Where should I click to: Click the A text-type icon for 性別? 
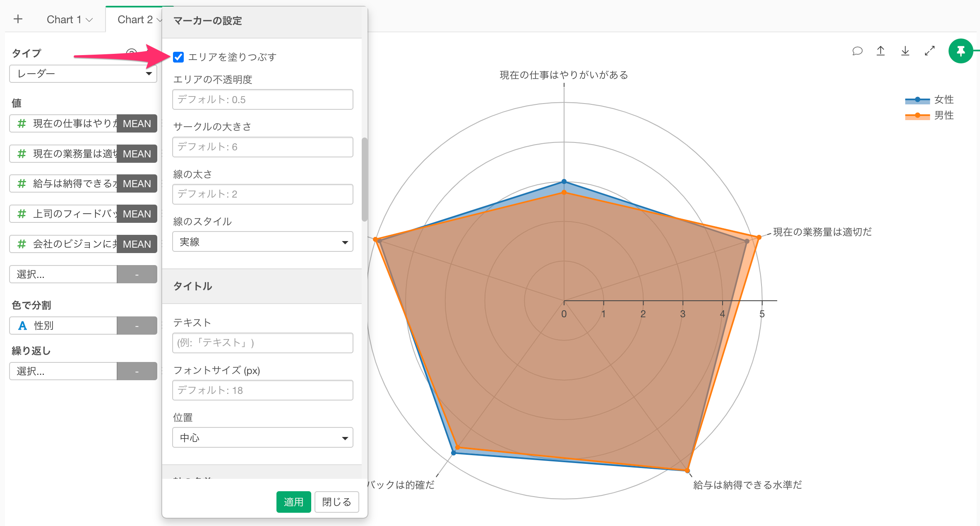tap(22, 326)
